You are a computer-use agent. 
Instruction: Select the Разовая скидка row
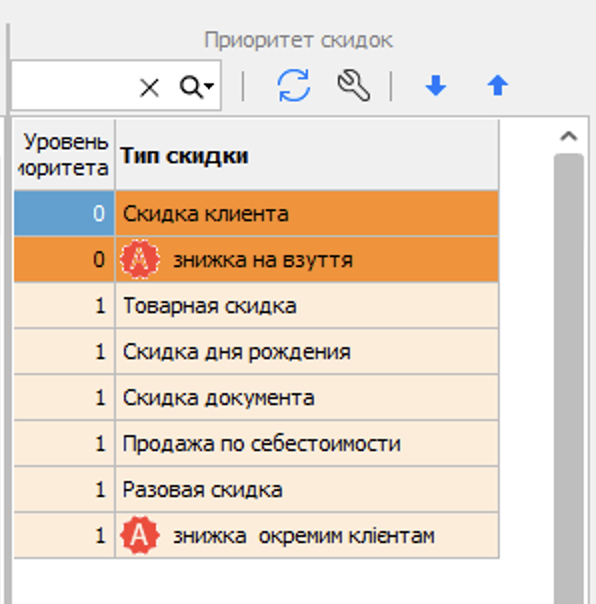[256, 490]
